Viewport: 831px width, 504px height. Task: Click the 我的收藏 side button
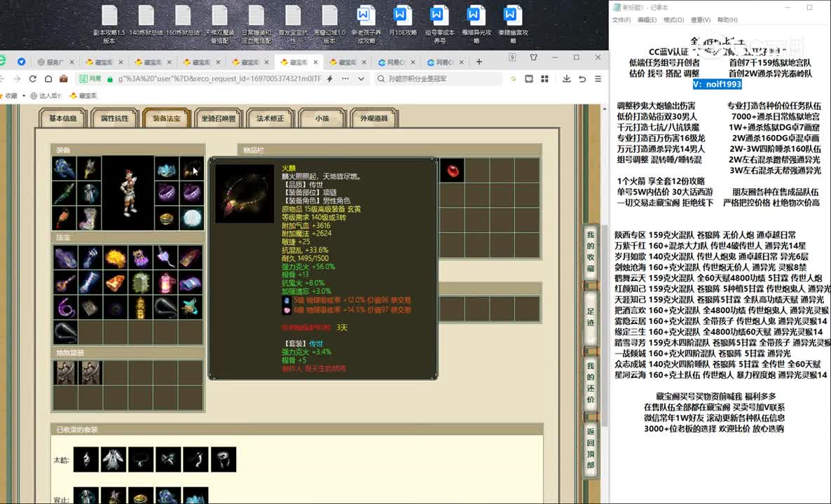(x=591, y=251)
